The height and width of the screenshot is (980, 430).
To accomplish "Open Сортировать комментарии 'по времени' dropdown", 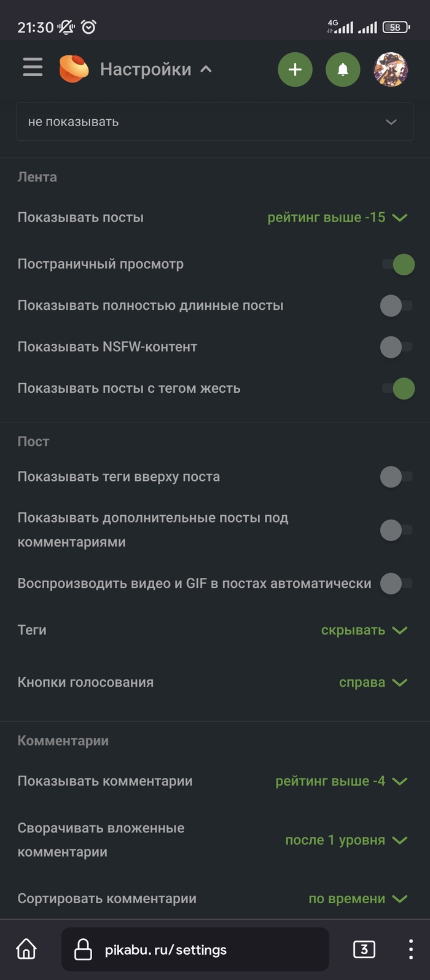I will click(358, 899).
